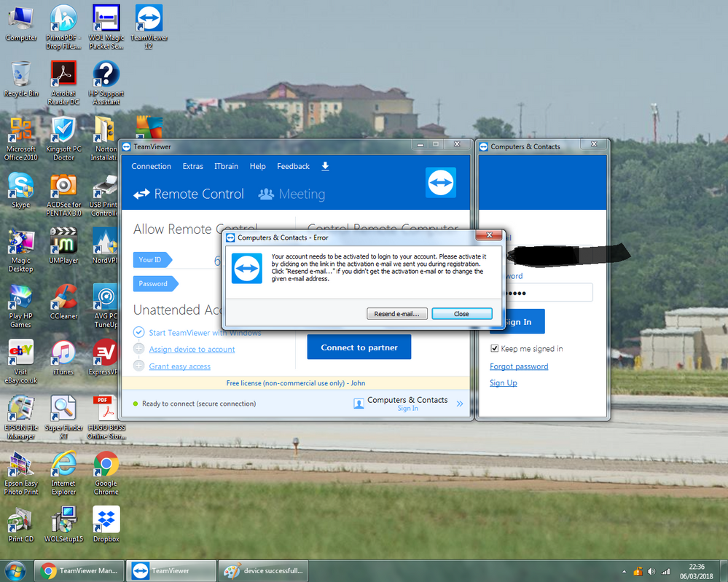Click Connect to partner button

click(359, 347)
